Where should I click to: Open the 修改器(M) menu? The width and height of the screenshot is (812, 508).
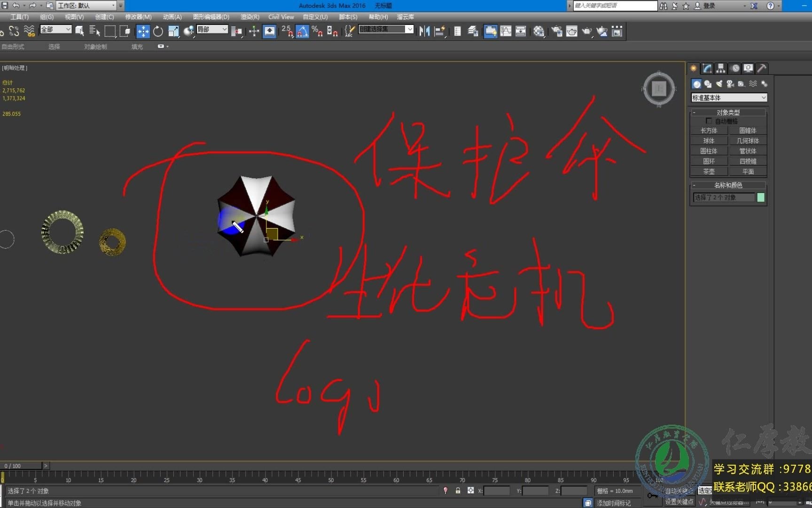[138, 16]
